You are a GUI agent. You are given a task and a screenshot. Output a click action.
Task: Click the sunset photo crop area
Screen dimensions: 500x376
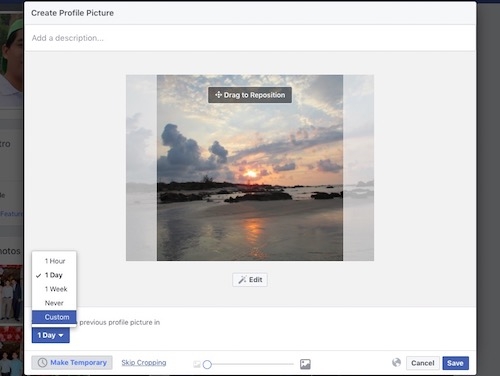250,168
